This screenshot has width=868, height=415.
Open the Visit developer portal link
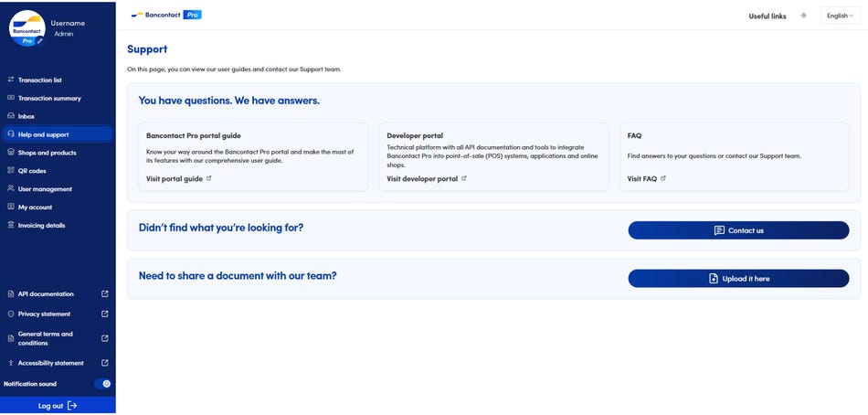[x=422, y=179]
